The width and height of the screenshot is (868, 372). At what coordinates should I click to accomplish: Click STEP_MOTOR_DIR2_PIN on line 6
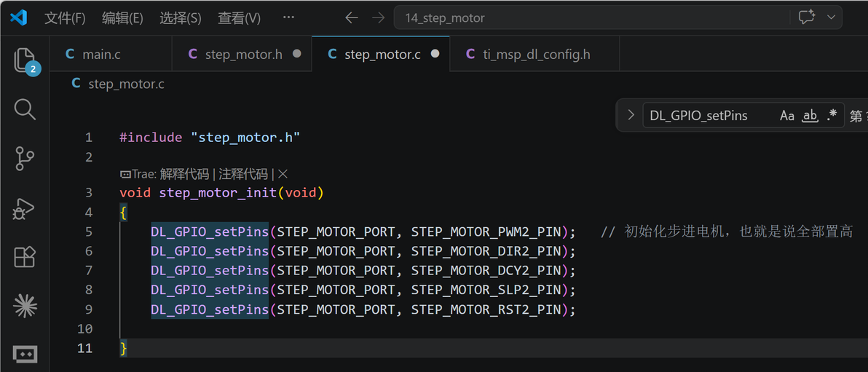(x=486, y=251)
